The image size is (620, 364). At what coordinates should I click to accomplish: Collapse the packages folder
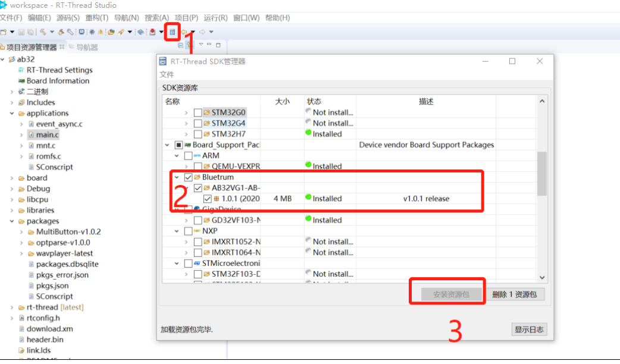(12, 221)
